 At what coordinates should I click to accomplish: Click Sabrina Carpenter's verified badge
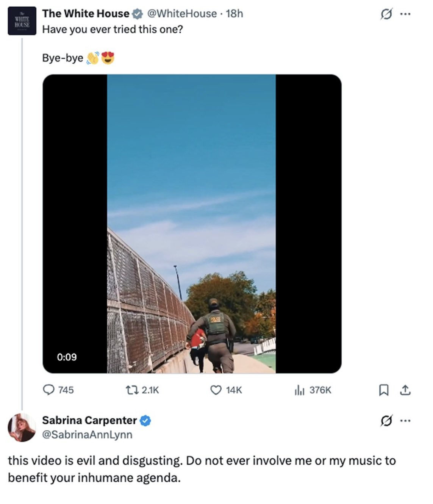point(146,421)
